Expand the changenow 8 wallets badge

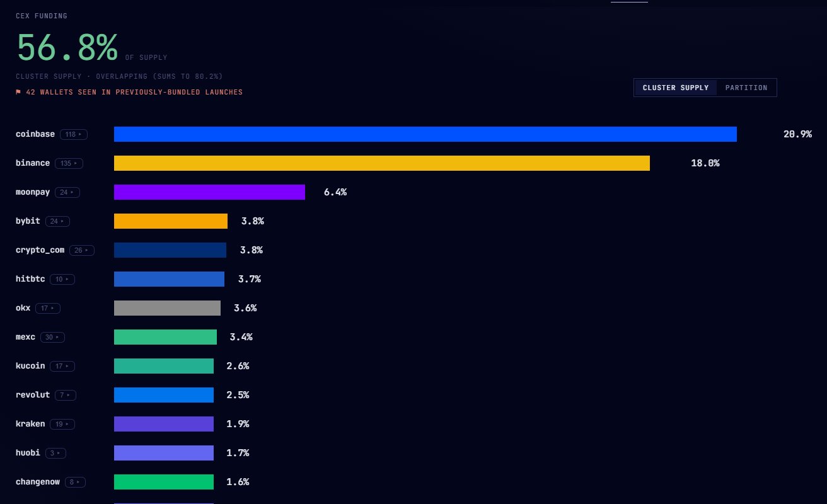point(75,482)
